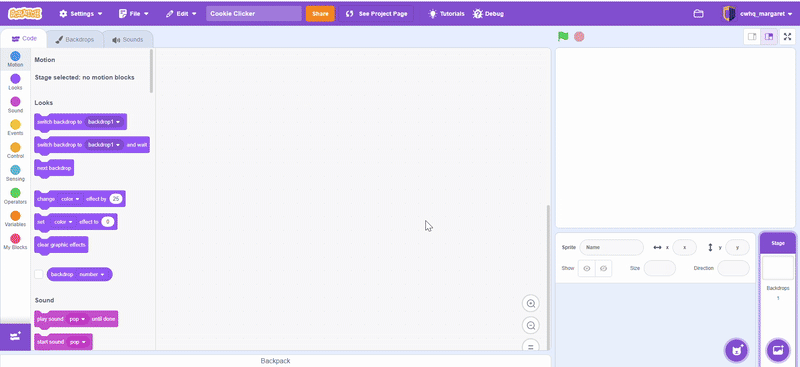The height and width of the screenshot is (367, 800).
Task: Click the sprite y position field
Action: tap(737, 247)
